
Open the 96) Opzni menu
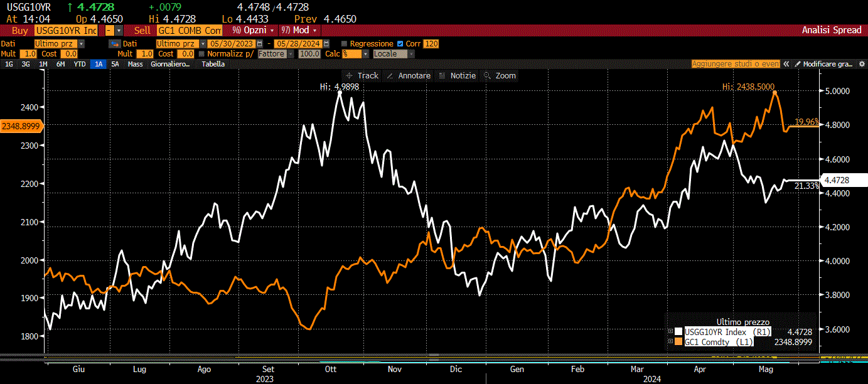click(x=254, y=30)
